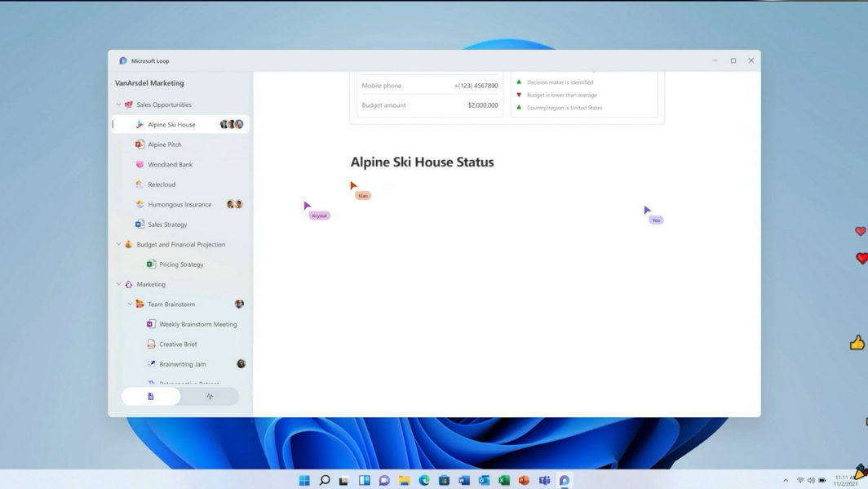This screenshot has height=489, width=868.
Task: Click the Team Brainstorm row label
Action: click(x=171, y=304)
